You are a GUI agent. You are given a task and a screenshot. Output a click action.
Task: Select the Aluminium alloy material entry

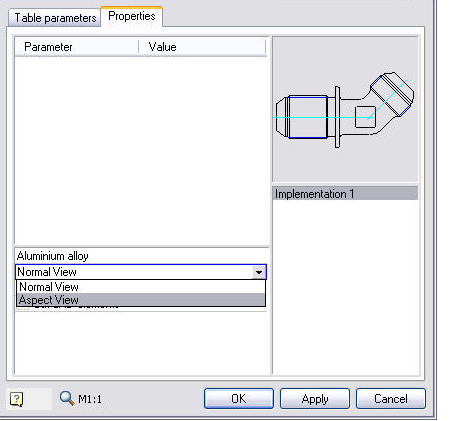point(142,256)
